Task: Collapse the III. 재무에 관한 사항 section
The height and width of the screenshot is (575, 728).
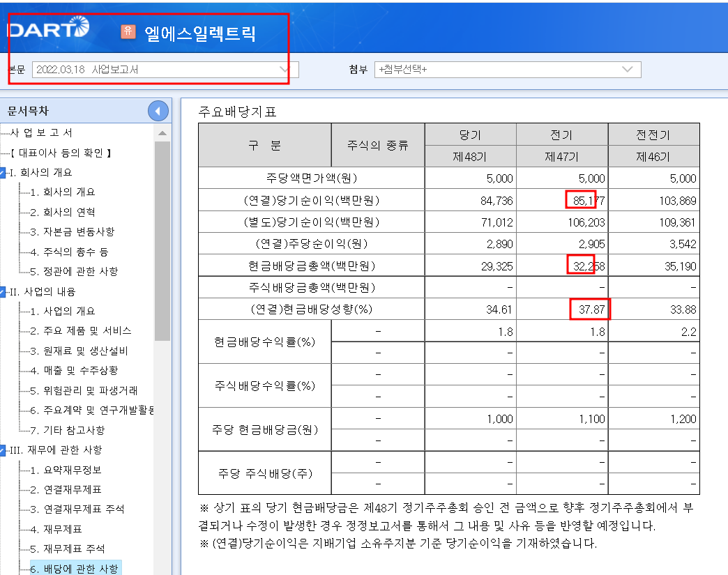Action: point(2,450)
